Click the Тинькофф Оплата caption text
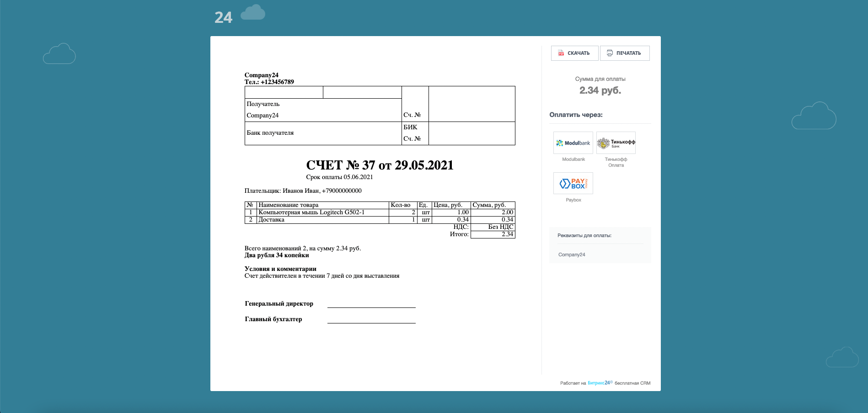This screenshot has width=868, height=413. pyautogui.click(x=616, y=162)
